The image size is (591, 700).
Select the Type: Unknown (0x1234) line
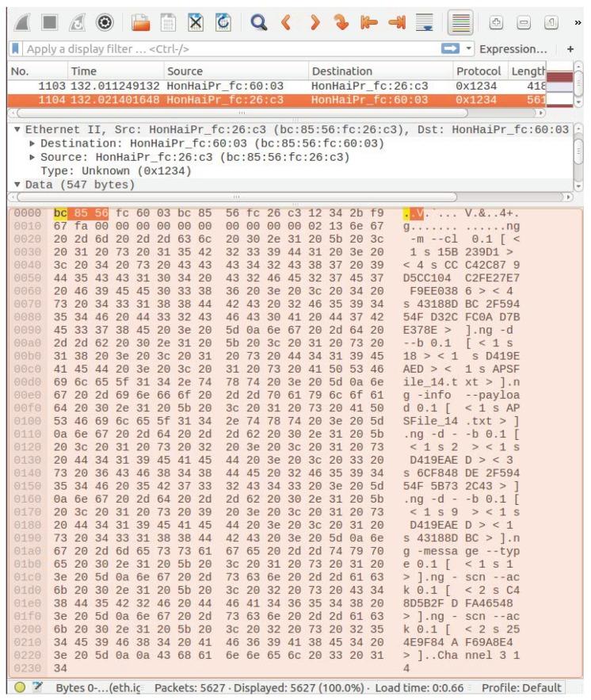[116, 171]
